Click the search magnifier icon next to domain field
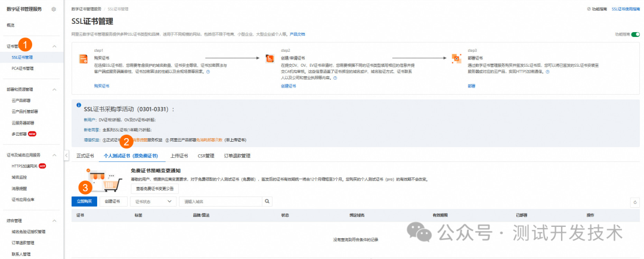 coord(268,202)
